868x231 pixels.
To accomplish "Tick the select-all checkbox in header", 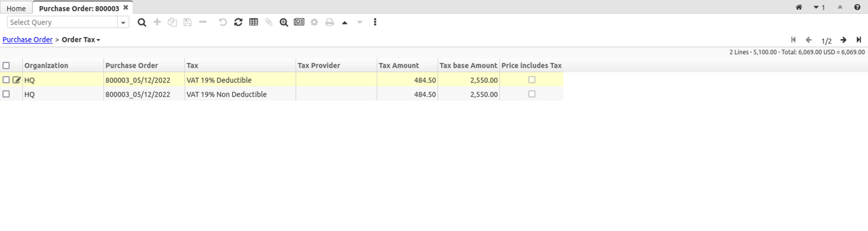I will [x=7, y=65].
